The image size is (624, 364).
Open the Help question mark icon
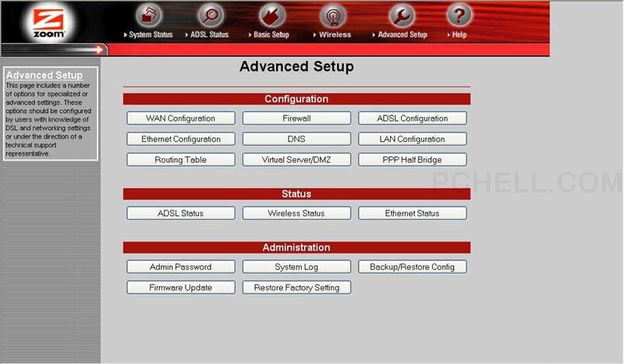459,16
